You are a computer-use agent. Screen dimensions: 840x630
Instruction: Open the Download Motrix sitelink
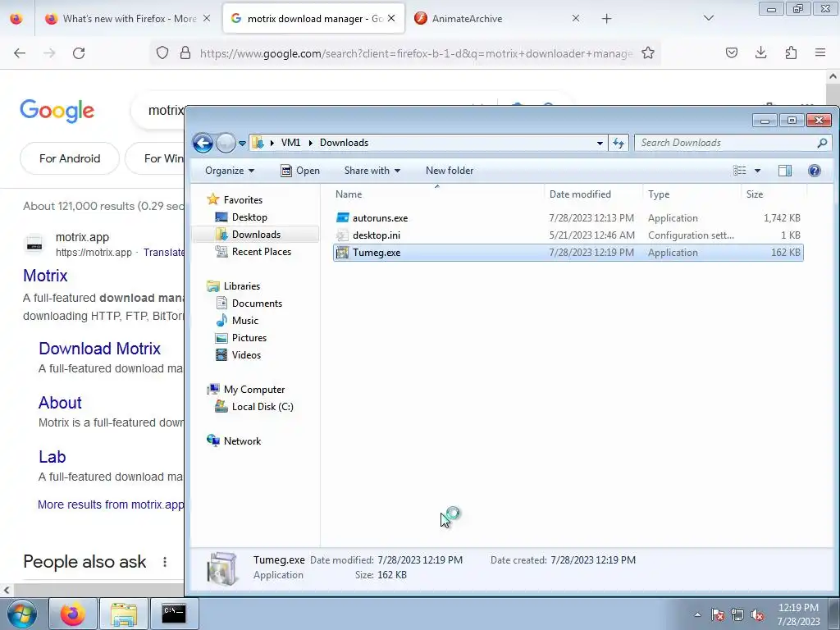[99, 349]
